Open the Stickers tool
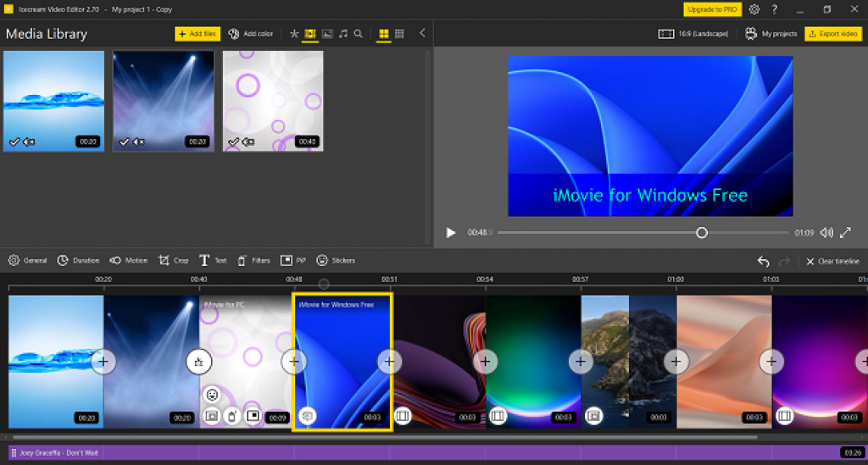The image size is (868, 465). (336, 260)
